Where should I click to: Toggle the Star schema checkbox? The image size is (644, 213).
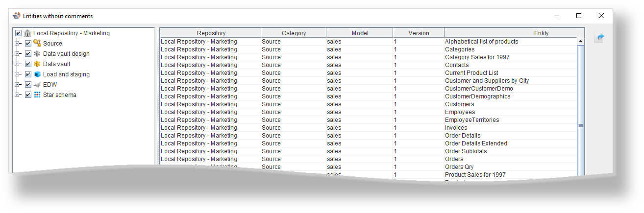tap(28, 95)
